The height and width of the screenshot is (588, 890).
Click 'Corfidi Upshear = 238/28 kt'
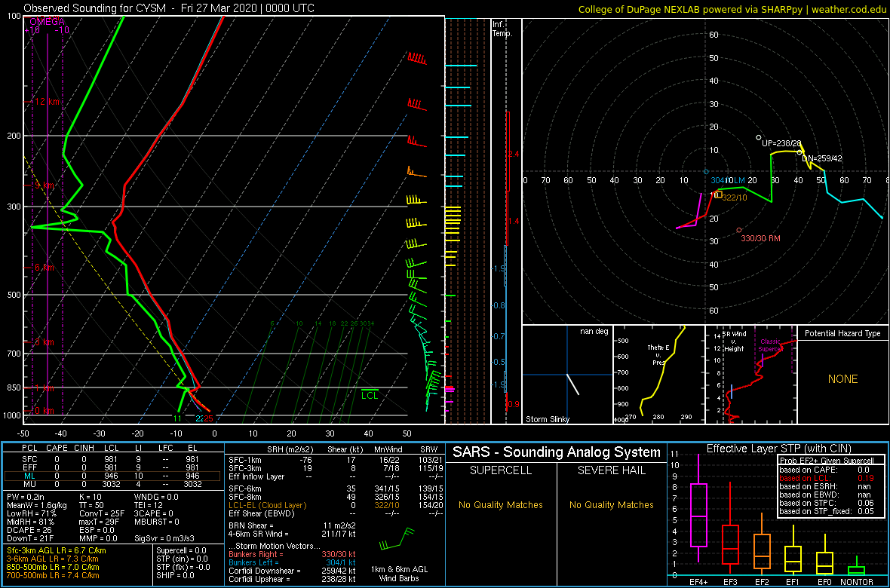point(293,580)
